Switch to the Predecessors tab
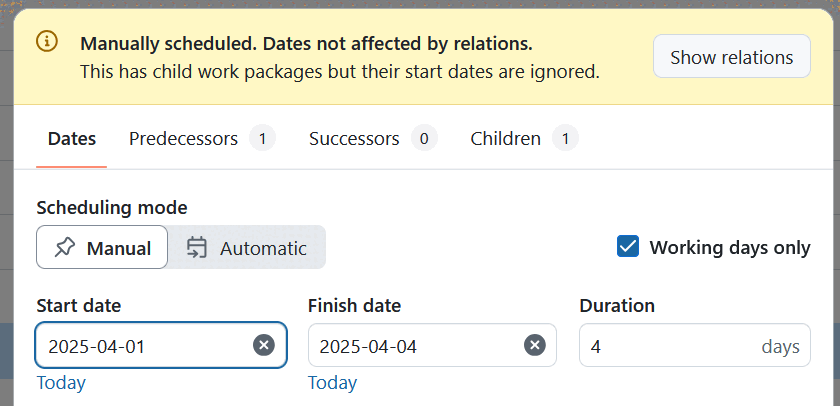 tap(184, 139)
